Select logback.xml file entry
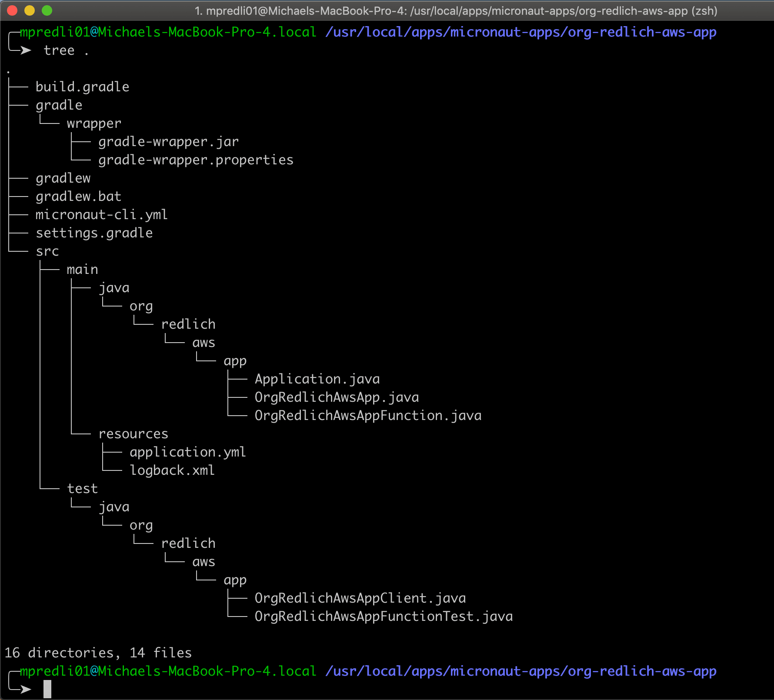The width and height of the screenshot is (774, 700). coord(172,470)
